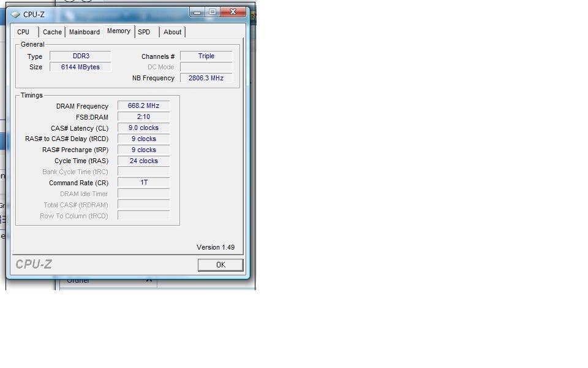Click the RAS# to CAS# Delay (tRCD) label
588x368 pixels.
67,139
